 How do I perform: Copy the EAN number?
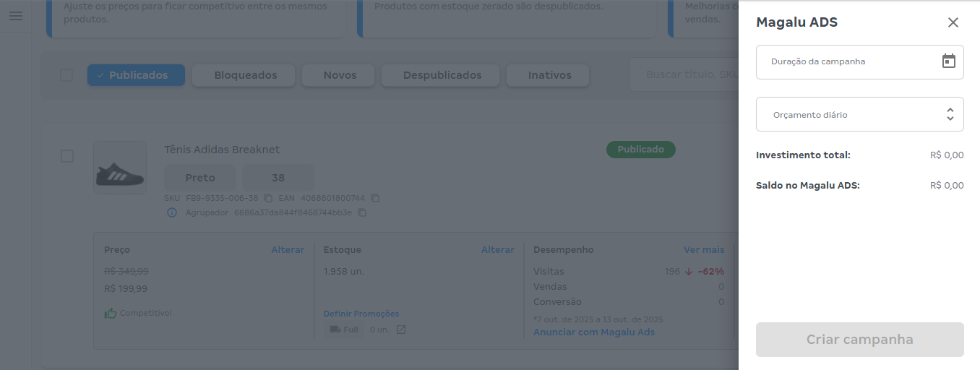pyautogui.click(x=375, y=198)
